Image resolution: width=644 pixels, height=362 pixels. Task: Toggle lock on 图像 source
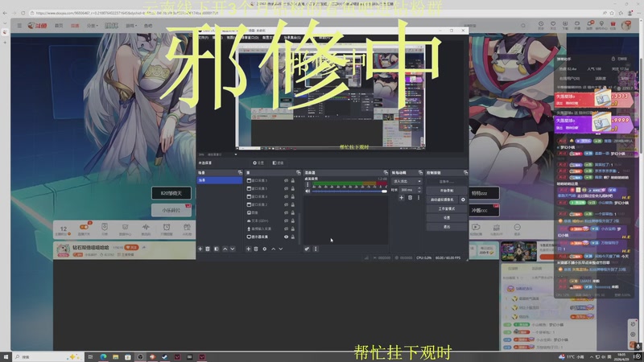[x=292, y=212]
